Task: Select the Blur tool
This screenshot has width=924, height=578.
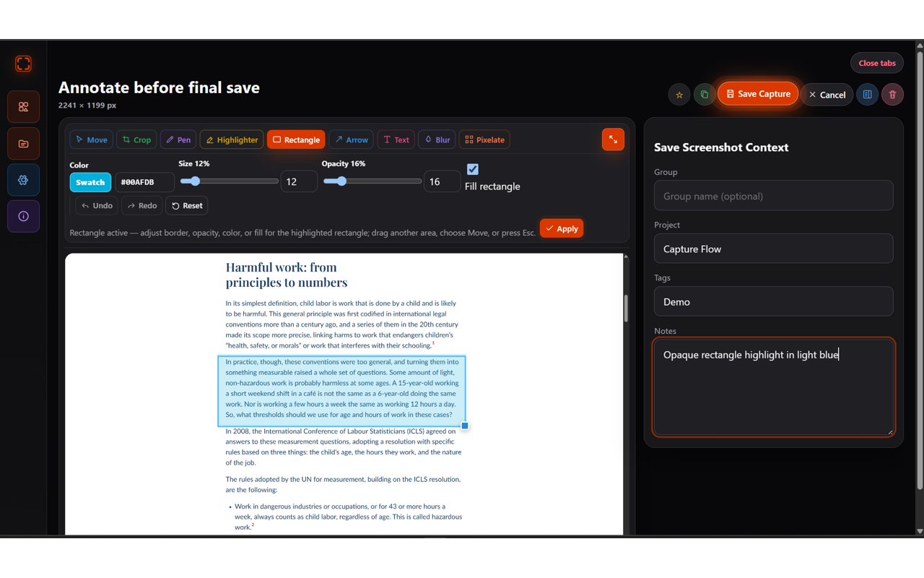Action: coord(437,139)
